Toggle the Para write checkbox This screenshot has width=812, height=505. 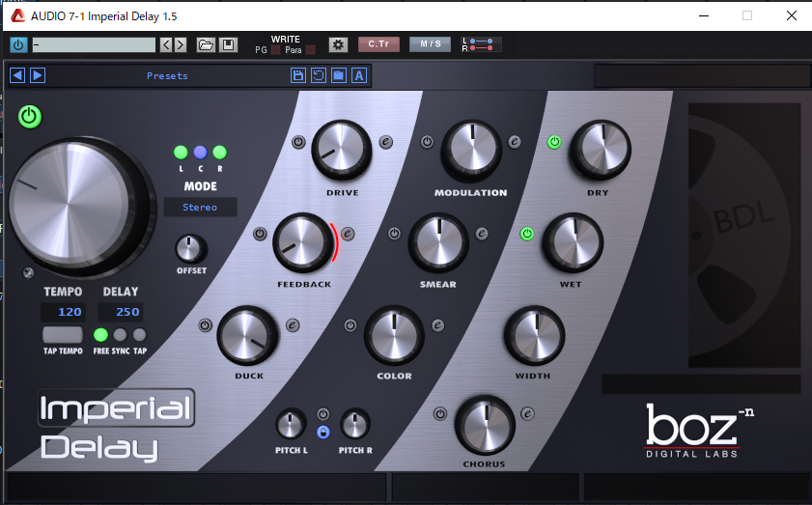310,50
